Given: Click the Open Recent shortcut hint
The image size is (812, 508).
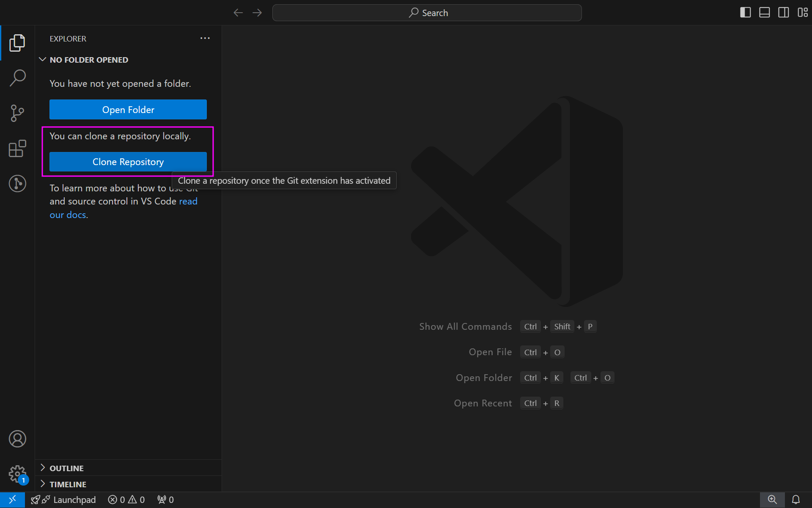Looking at the screenshot, I should pos(509,403).
